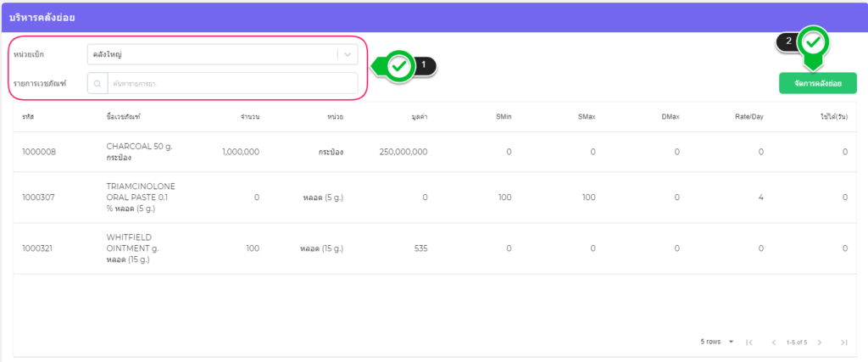Sort by the รหัส column header
The height and width of the screenshot is (362, 868).
pos(28,116)
